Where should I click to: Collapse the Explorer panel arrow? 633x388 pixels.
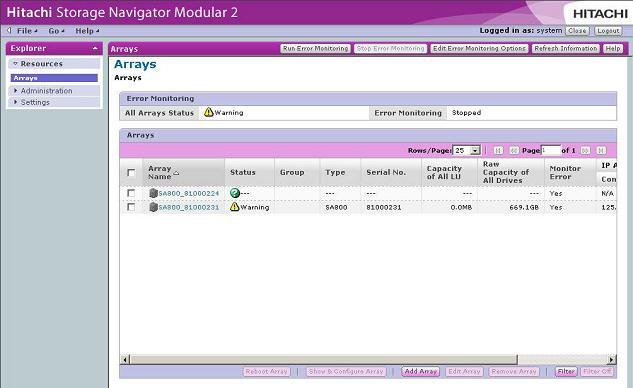[x=95, y=48]
